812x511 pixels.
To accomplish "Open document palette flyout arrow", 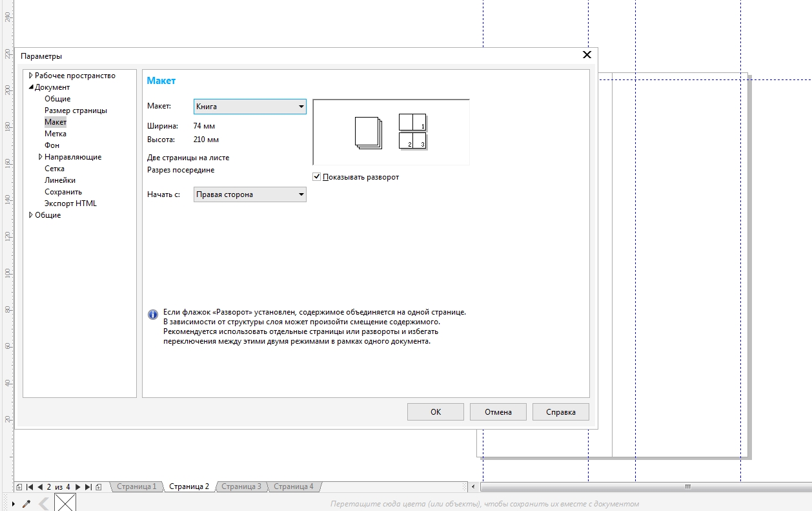I will [x=14, y=503].
